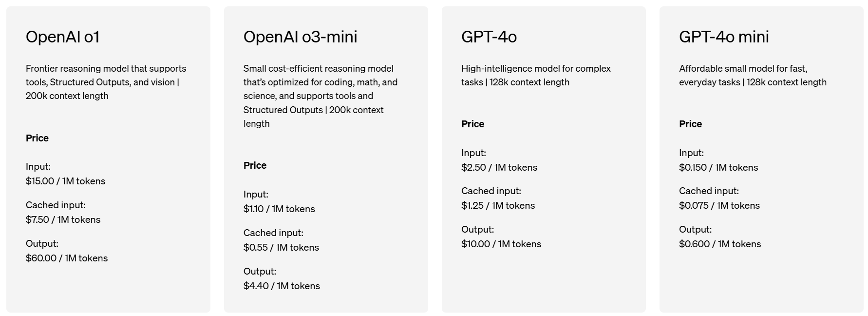868x316 pixels.
Task: Click the OpenAI o3-mini card title
Action: [300, 37]
